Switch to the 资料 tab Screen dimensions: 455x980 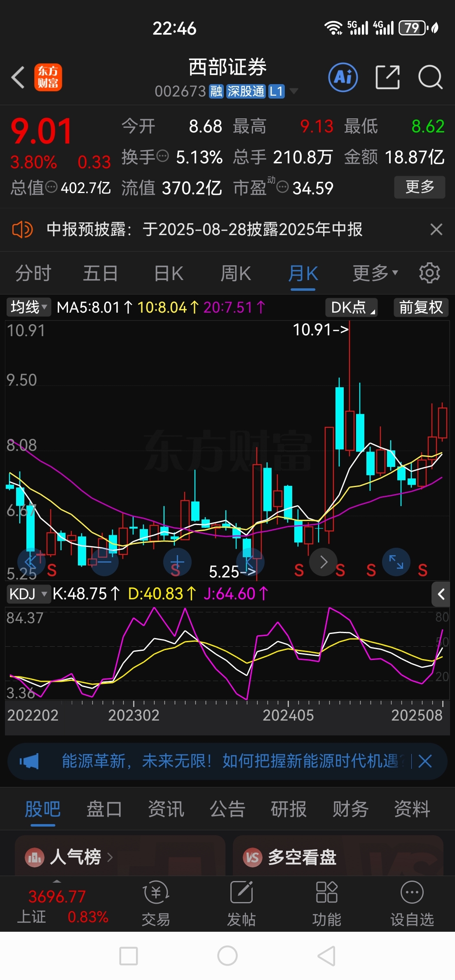[412, 809]
